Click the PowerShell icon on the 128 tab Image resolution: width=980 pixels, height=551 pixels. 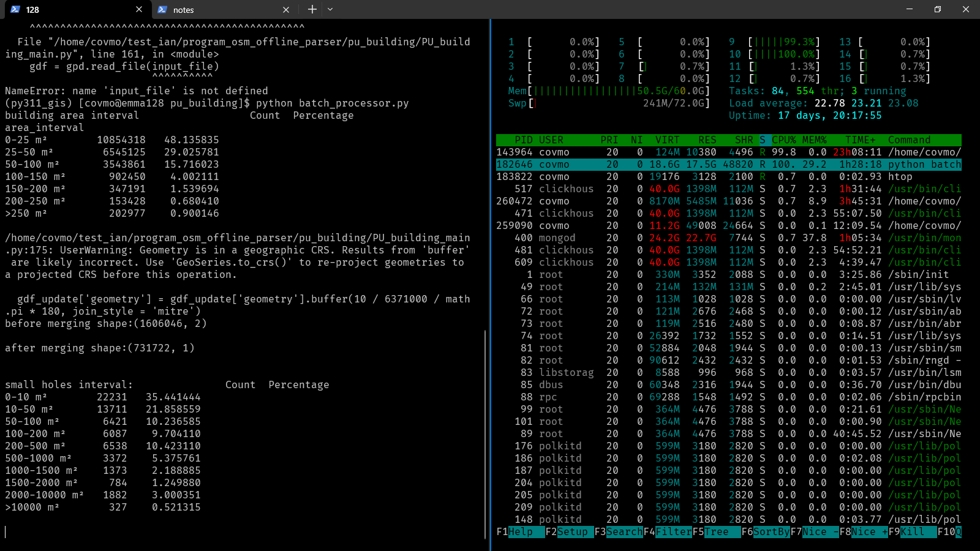point(15,10)
